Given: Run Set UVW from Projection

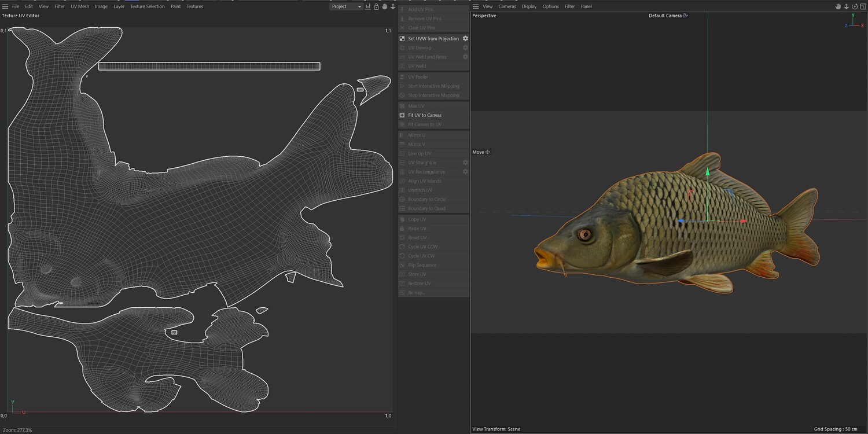Looking at the screenshot, I should coord(429,39).
